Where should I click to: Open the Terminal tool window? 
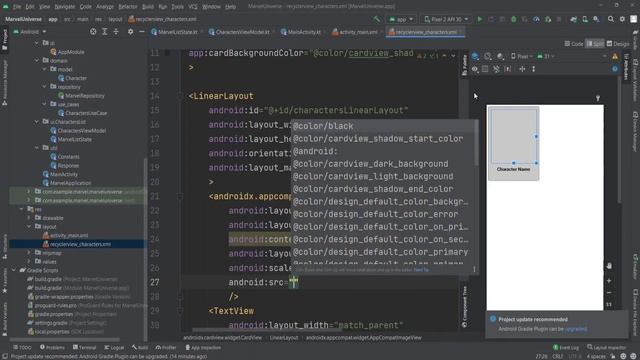tap(84, 347)
